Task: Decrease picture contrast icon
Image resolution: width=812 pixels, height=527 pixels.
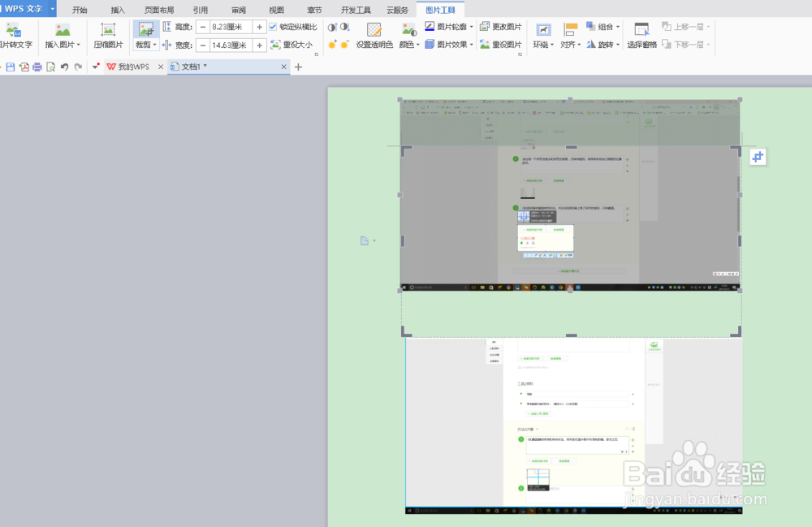Action: point(345,27)
